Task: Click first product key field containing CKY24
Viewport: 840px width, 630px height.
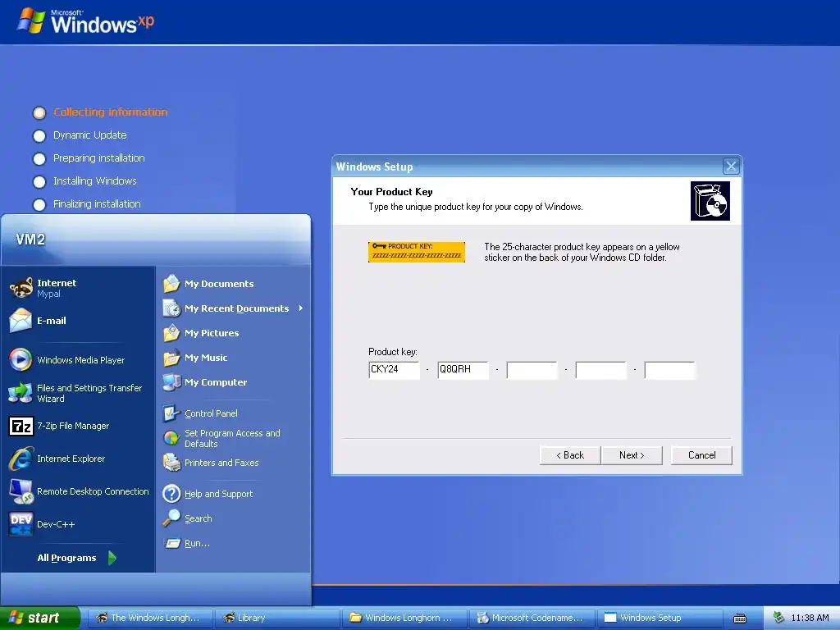Action: coord(394,370)
